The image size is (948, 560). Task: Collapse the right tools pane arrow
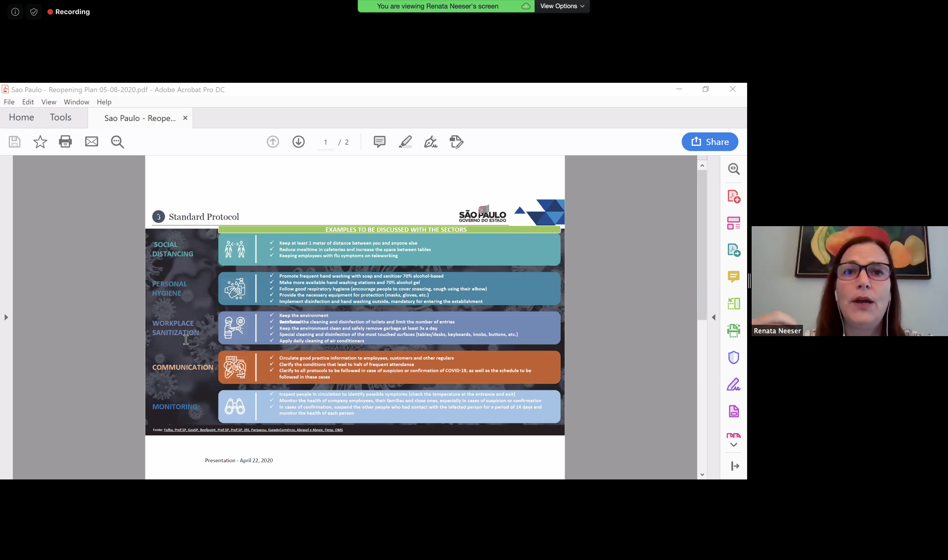(714, 317)
